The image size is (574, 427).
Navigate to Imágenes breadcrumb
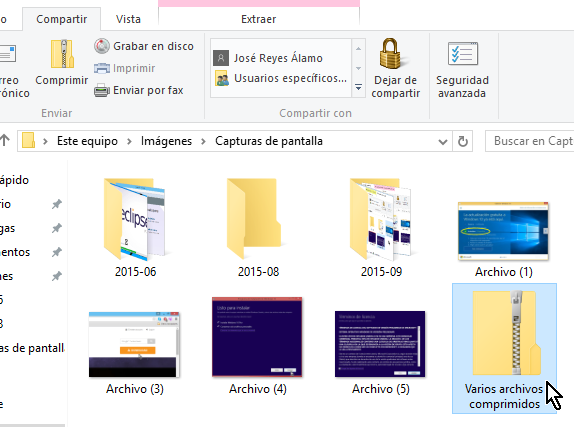point(166,141)
